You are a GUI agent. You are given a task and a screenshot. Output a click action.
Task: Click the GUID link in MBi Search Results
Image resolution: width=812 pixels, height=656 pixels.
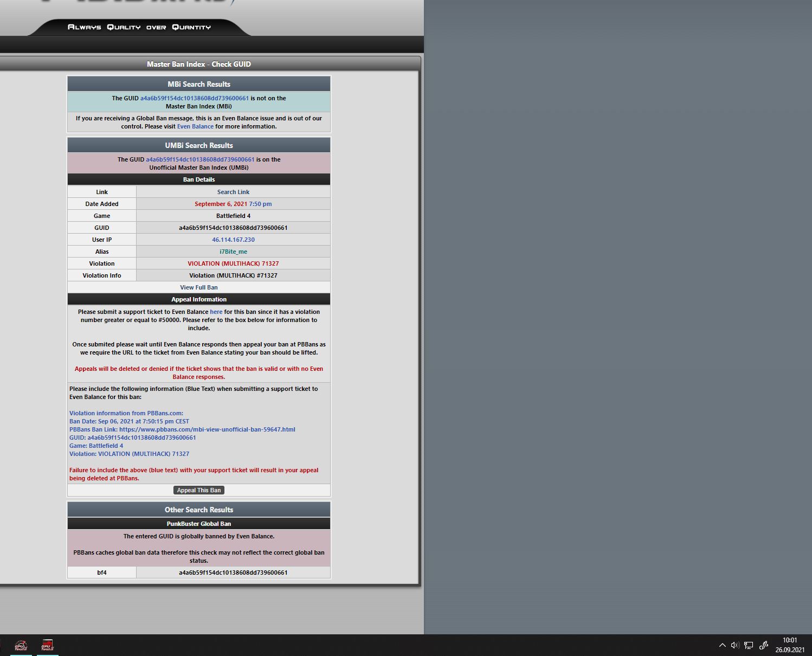tap(195, 98)
